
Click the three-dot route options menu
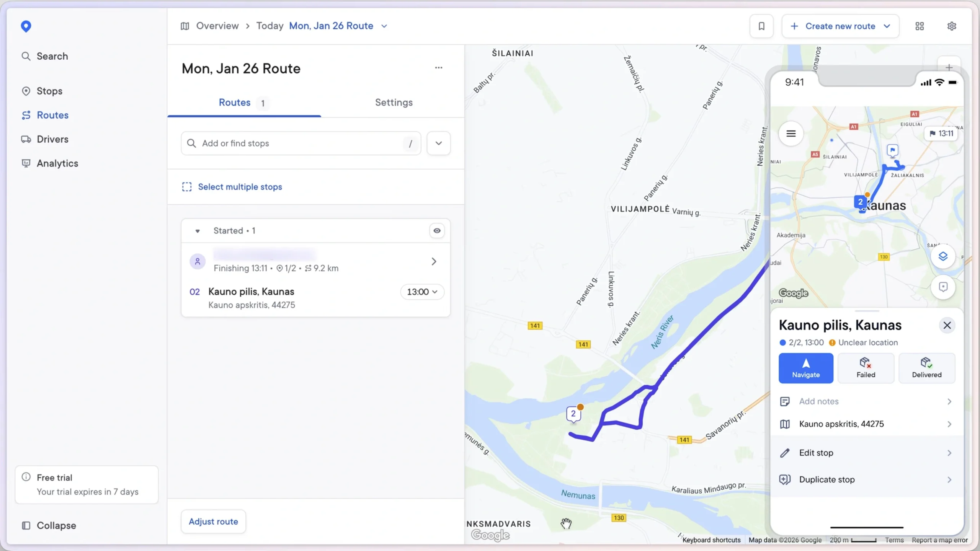pos(439,68)
